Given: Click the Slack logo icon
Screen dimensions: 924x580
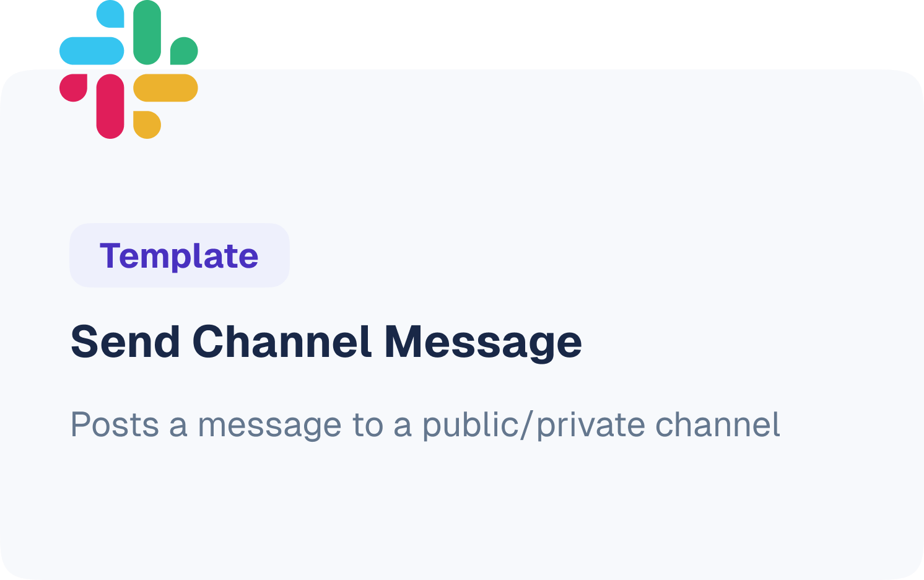Looking at the screenshot, I should pyautogui.click(x=129, y=69).
